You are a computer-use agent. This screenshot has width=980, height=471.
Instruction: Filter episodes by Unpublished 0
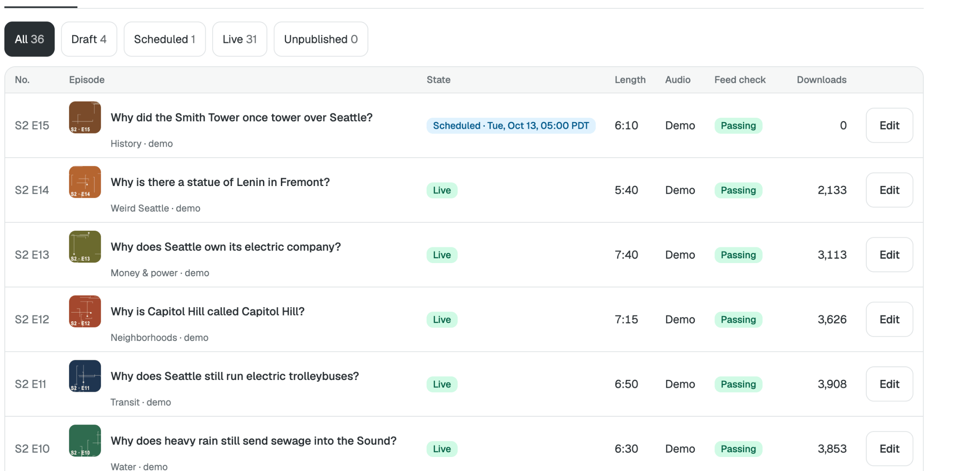pyautogui.click(x=321, y=39)
